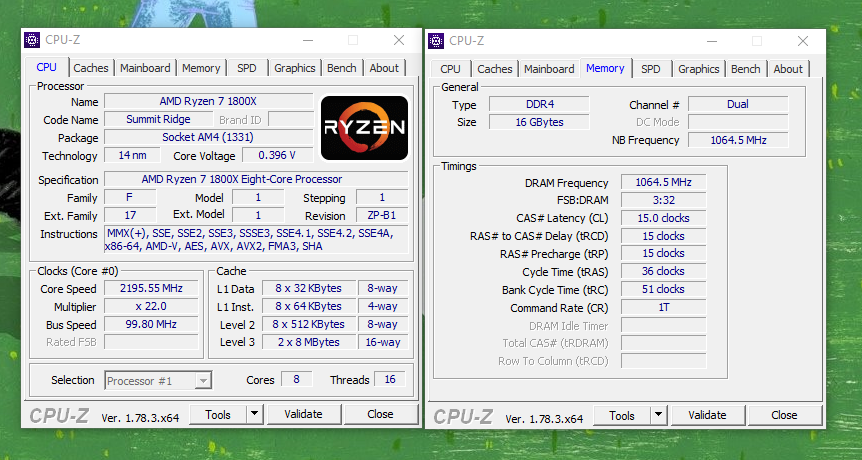Switch to CPU tab in right CPU-Z window
This screenshot has width=862, height=460.
tap(450, 69)
